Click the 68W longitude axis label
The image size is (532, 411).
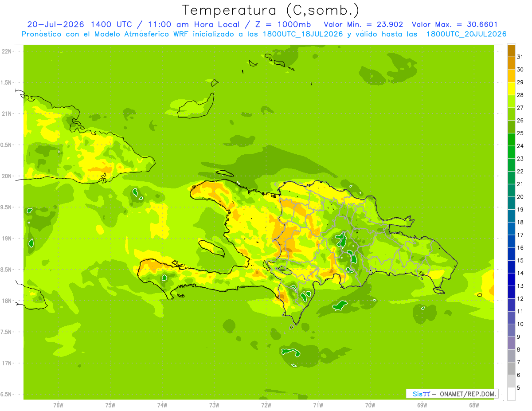tap(474, 405)
